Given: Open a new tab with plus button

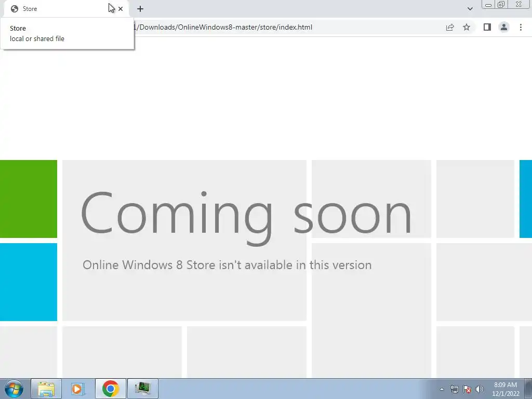Looking at the screenshot, I should (140, 9).
